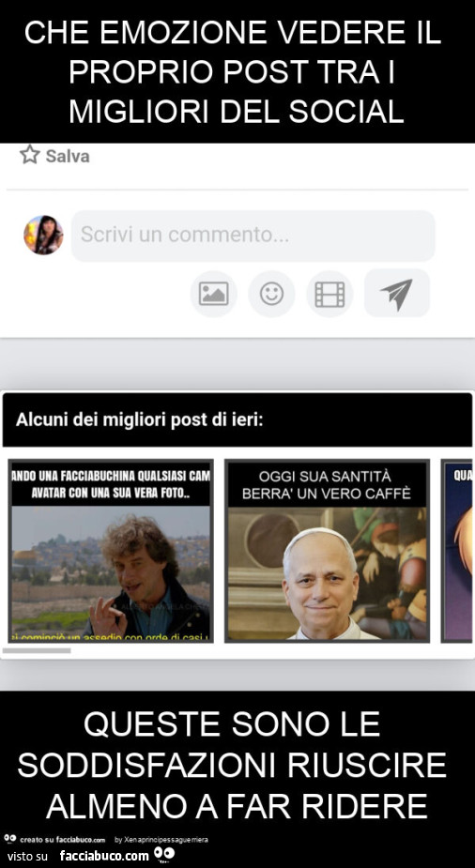Attach an image with the picture icon

[x=214, y=294]
